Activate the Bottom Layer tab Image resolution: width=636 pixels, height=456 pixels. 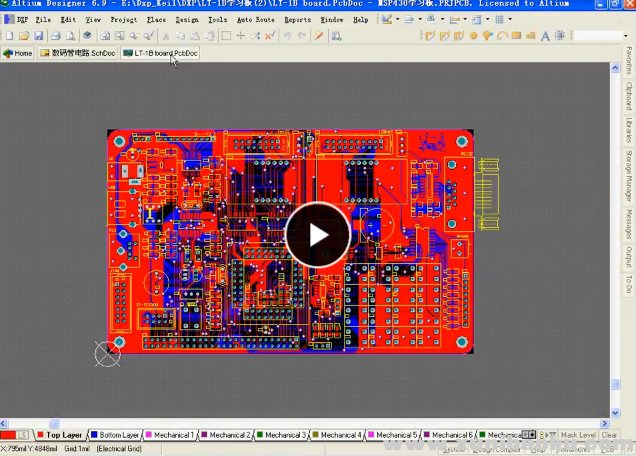click(115, 435)
